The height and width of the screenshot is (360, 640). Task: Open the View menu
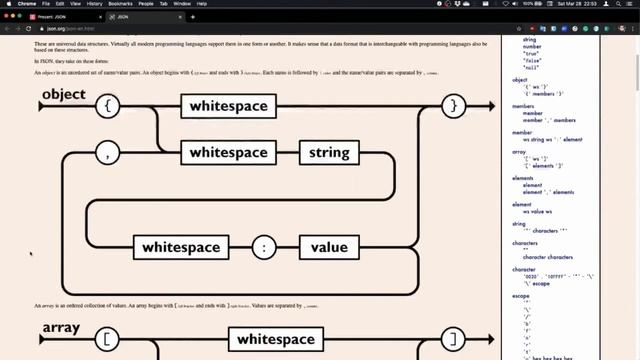pos(75,4)
